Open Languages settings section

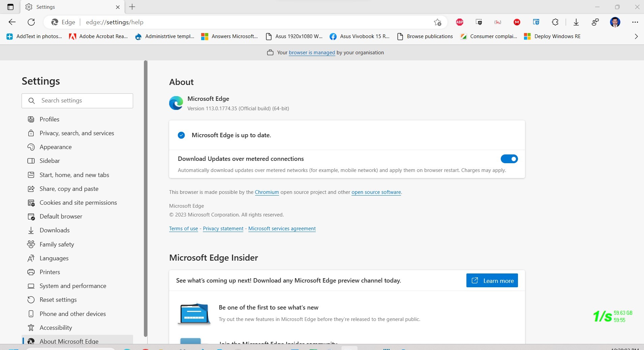tap(77, 258)
